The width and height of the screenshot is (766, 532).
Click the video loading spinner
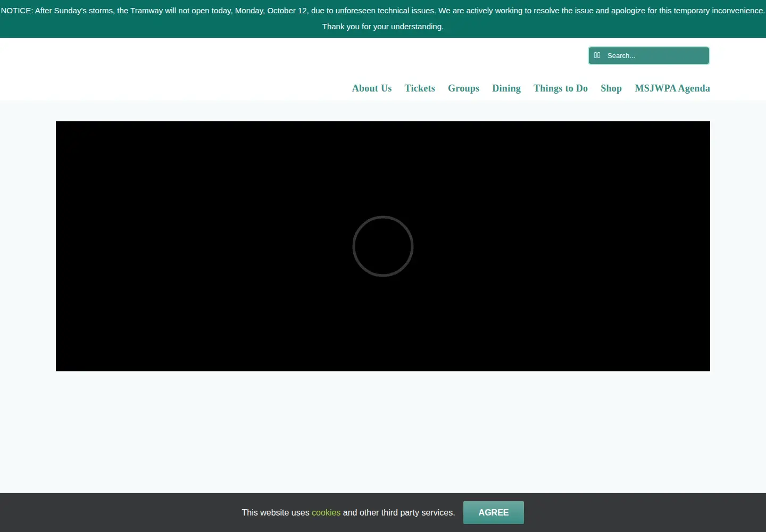pyautogui.click(x=383, y=246)
